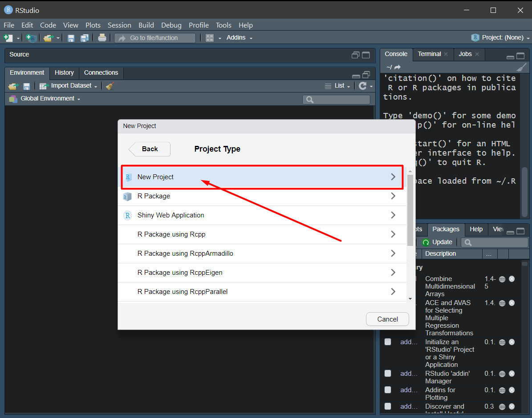Viewport: 532px width, 418px height.
Task: Minimize the Environment pane
Action: coord(356,76)
